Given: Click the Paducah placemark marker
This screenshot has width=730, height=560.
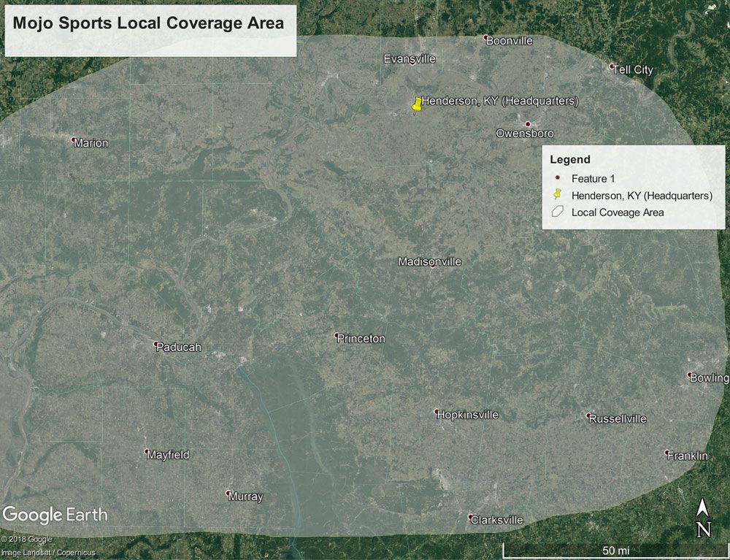Looking at the screenshot, I should [155, 342].
